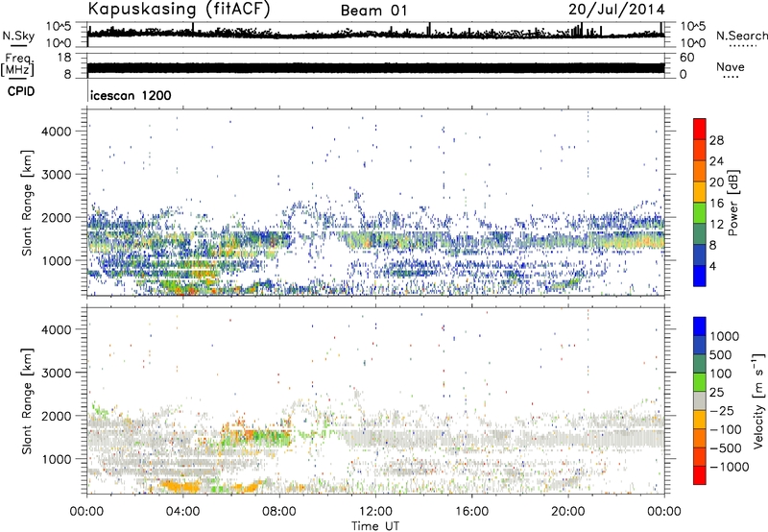Click the 'N.Search' label
Screen dimensions: 768x532
point(742,36)
